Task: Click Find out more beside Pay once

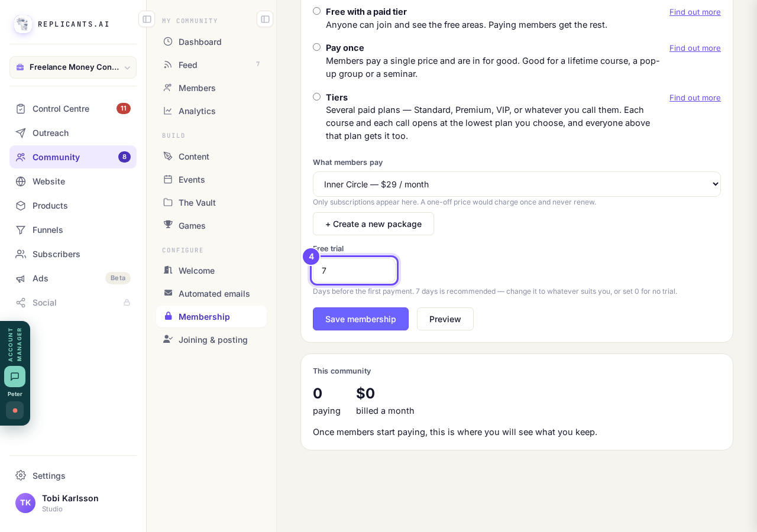Action: pos(695,48)
